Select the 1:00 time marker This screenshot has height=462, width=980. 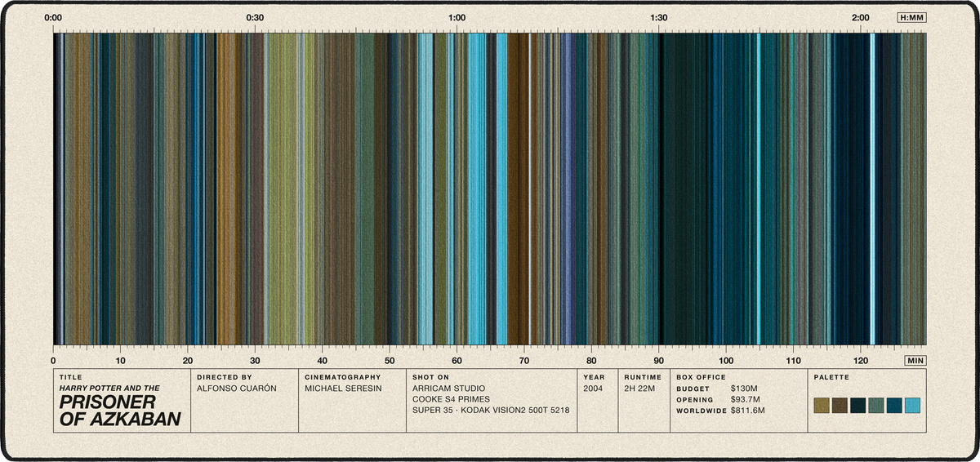pos(457,17)
